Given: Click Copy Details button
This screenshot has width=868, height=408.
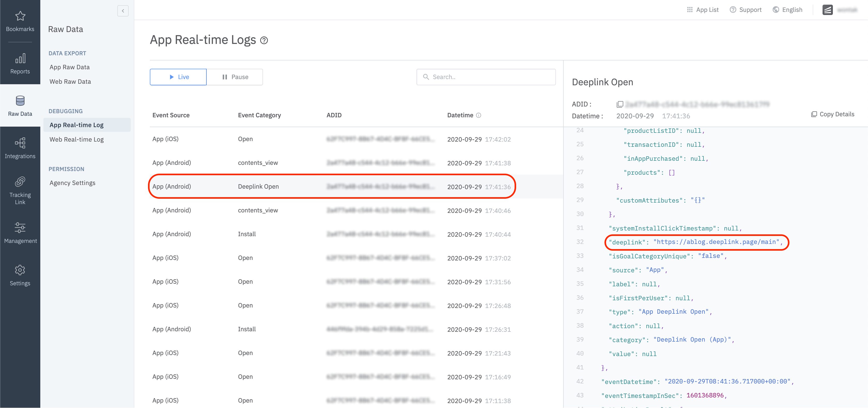Looking at the screenshot, I should click(833, 114).
